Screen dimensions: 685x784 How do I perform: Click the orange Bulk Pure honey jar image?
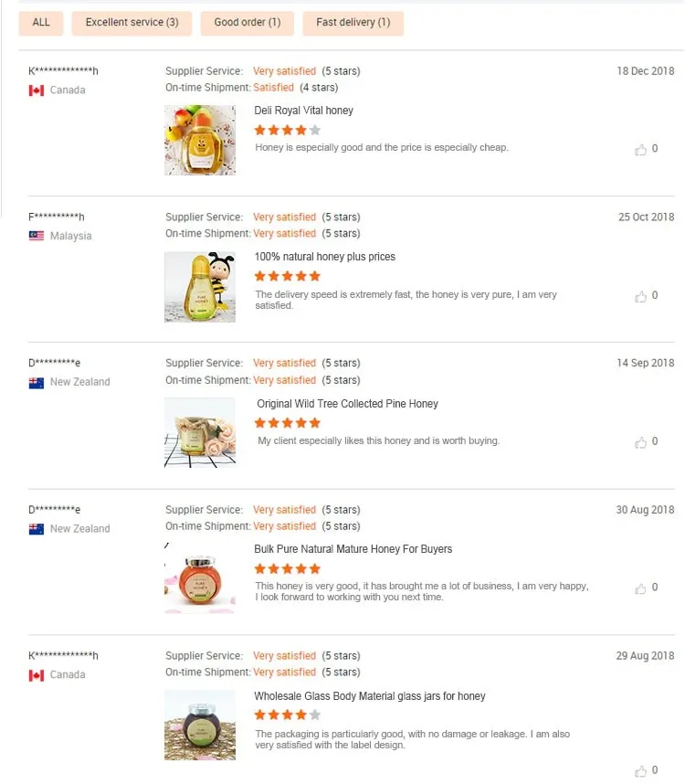click(200, 579)
